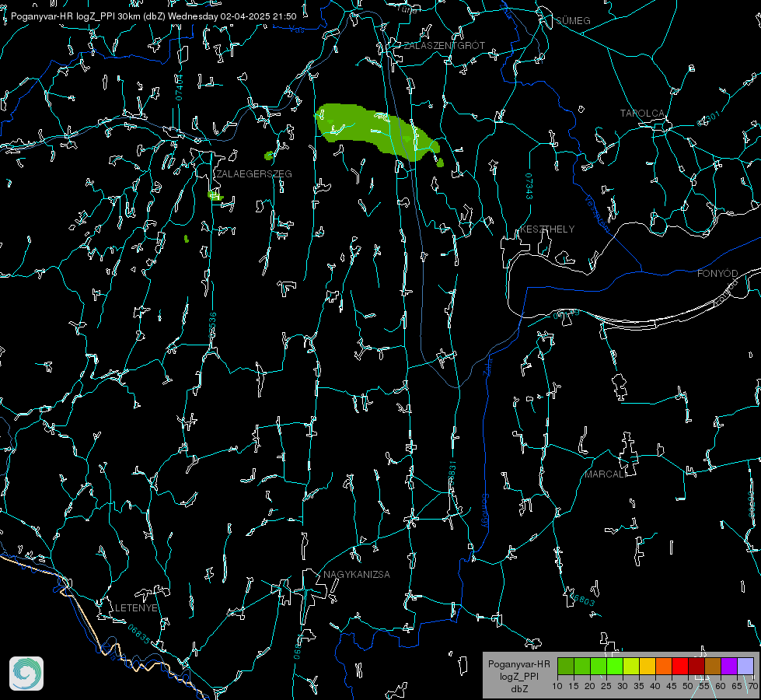Screen dimensions: 761x700
Task: Click the ZALAEGERSZEG city label
Action: [254, 174]
